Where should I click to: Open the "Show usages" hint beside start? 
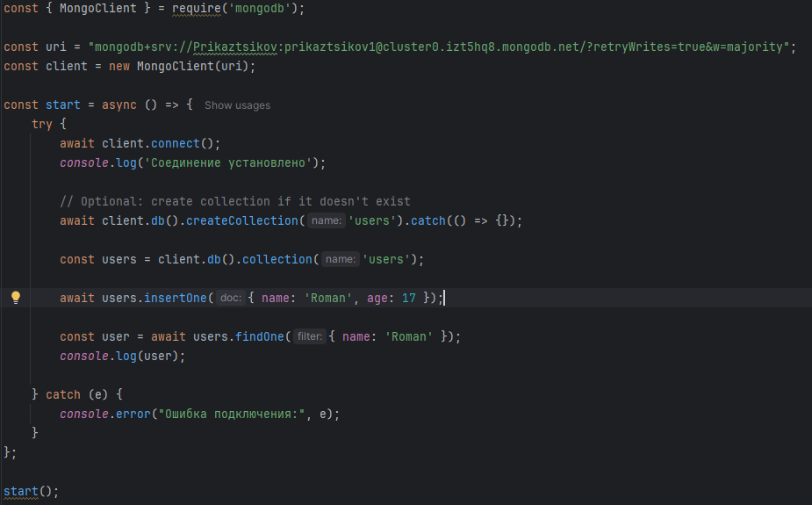tap(237, 105)
